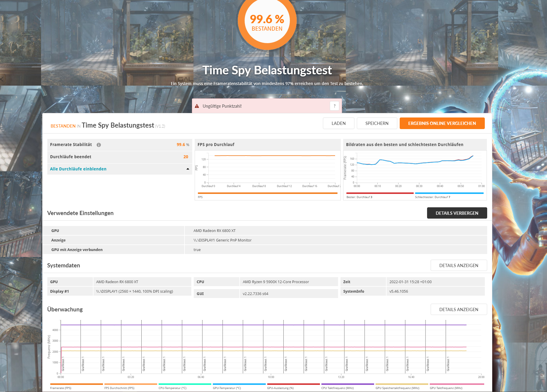Click the 00:30 label on Bildraten chart axis

419,186
